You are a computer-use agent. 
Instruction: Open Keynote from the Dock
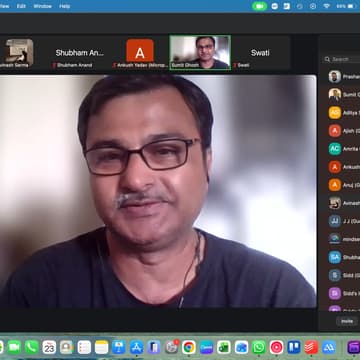(x=119, y=347)
